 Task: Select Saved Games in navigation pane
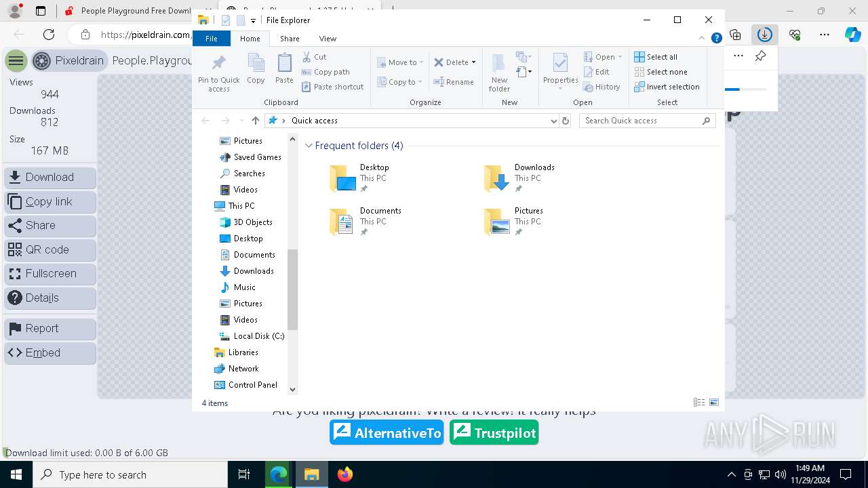[x=250, y=157]
